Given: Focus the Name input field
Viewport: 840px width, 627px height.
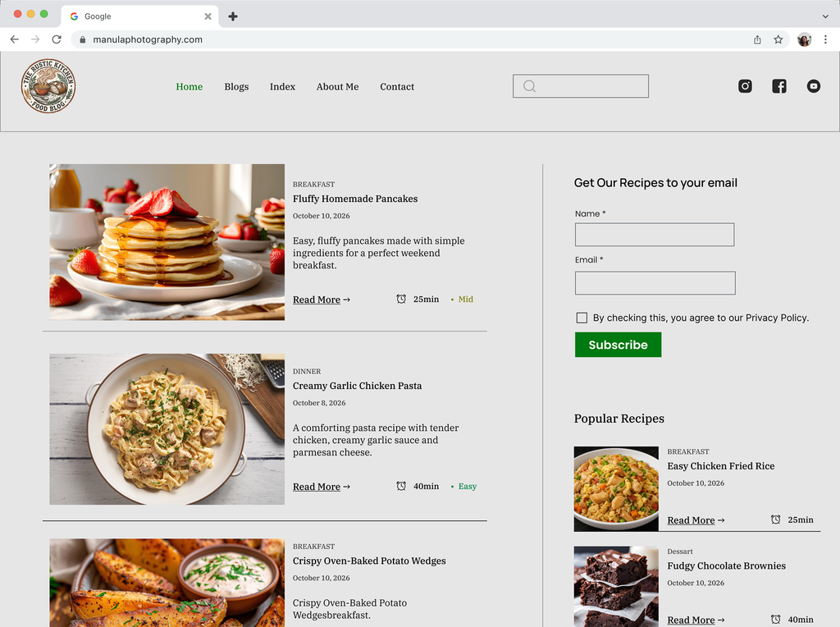Looking at the screenshot, I should pos(654,235).
